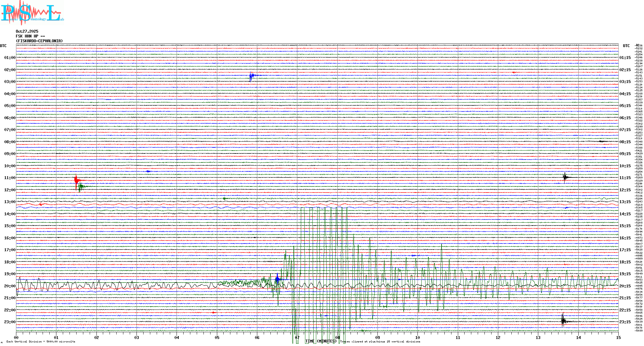Click the black event on 23:00 row
644x346 pixels.
pos(563,321)
